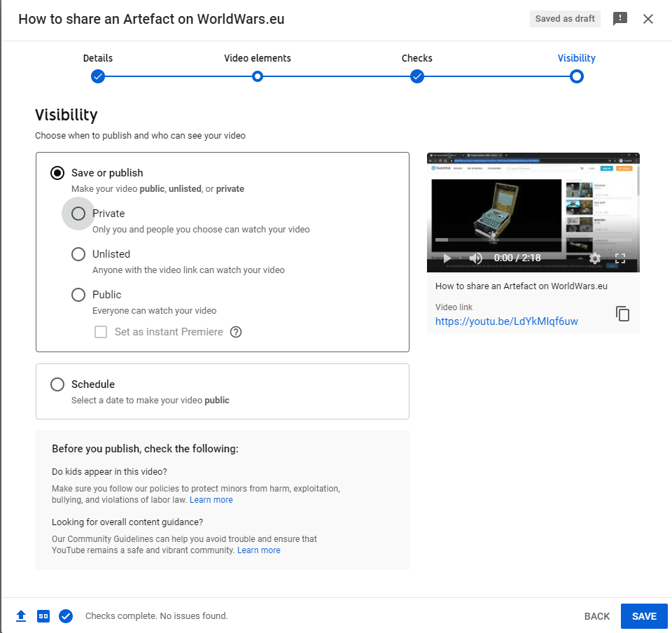Mute the video preview volume

pyautogui.click(x=476, y=258)
